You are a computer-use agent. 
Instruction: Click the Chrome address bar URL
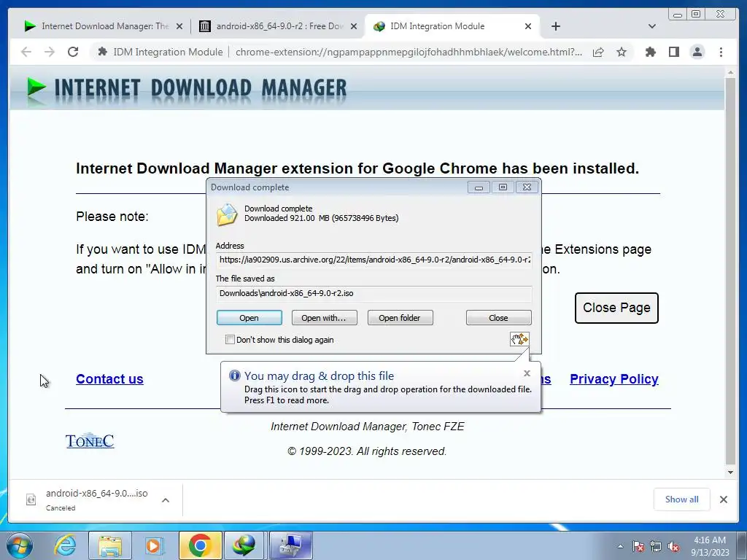coord(409,52)
